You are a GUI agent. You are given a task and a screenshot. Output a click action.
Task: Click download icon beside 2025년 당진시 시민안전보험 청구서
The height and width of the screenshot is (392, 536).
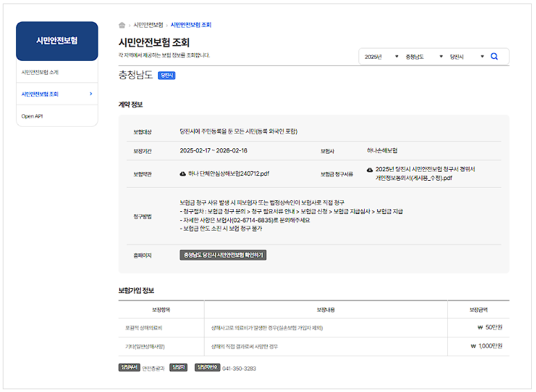pyautogui.click(x=370, y=170)
